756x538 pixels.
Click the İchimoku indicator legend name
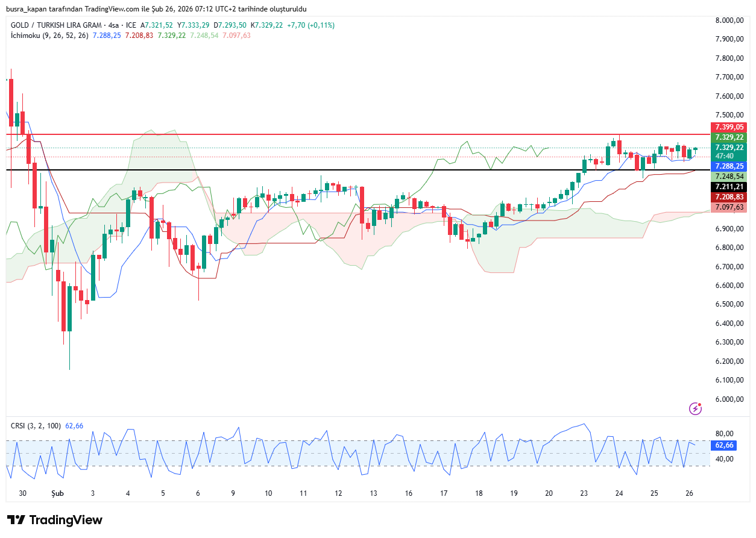(x=25, y=36)
